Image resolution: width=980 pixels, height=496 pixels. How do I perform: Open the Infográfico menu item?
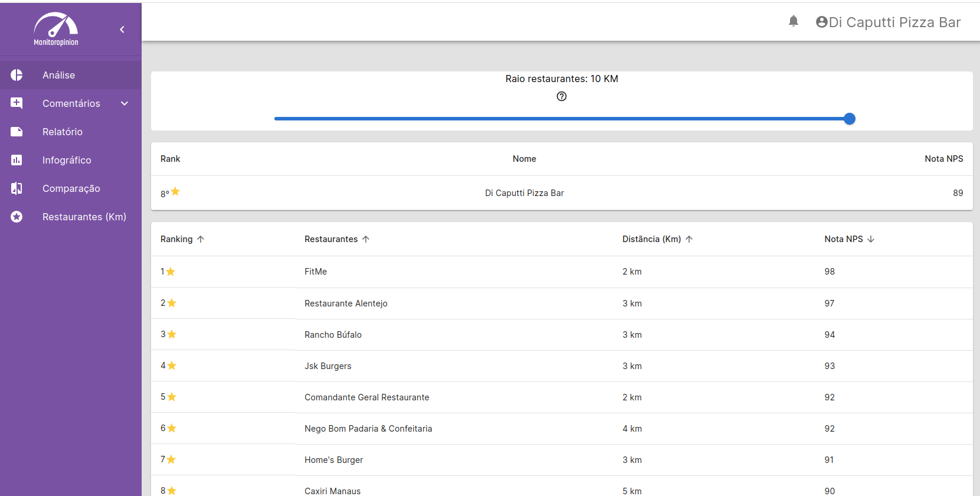[67, 160]
